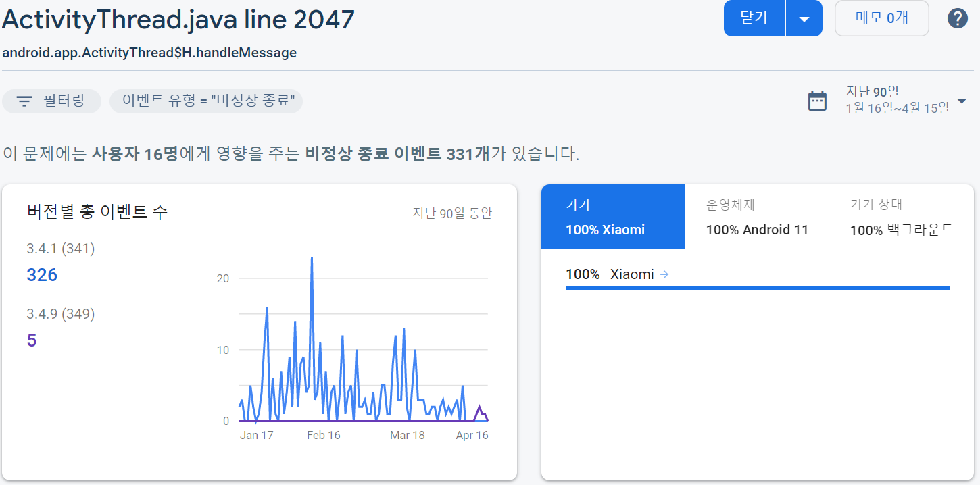This screenshot has width=980, height=485.
Task: Expand the 지난 90일 date range dropdown
Action: pyautogui.click(x=962, y=101)
